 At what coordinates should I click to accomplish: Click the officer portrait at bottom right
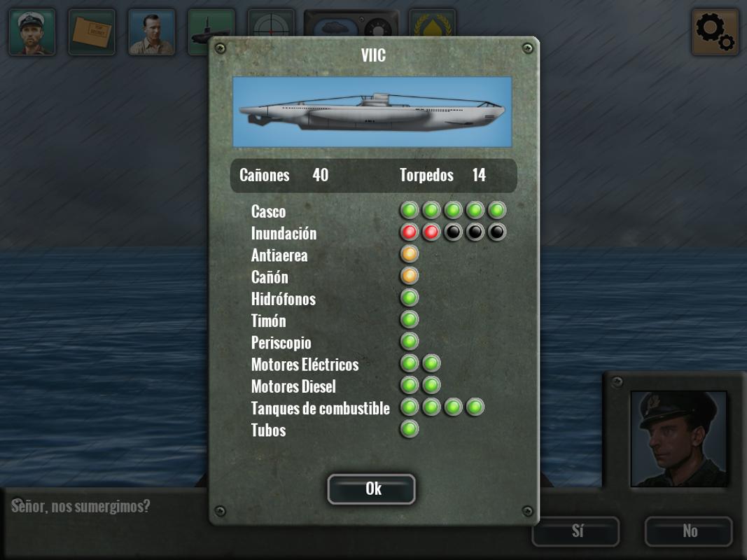pyautogui.click(x=679, y=439)
